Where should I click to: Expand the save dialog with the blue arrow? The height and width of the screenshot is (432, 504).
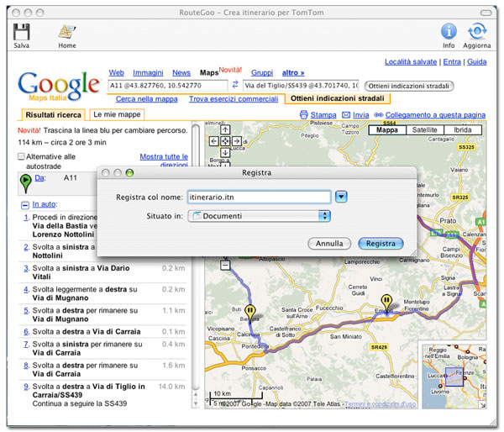coord(341,197)
